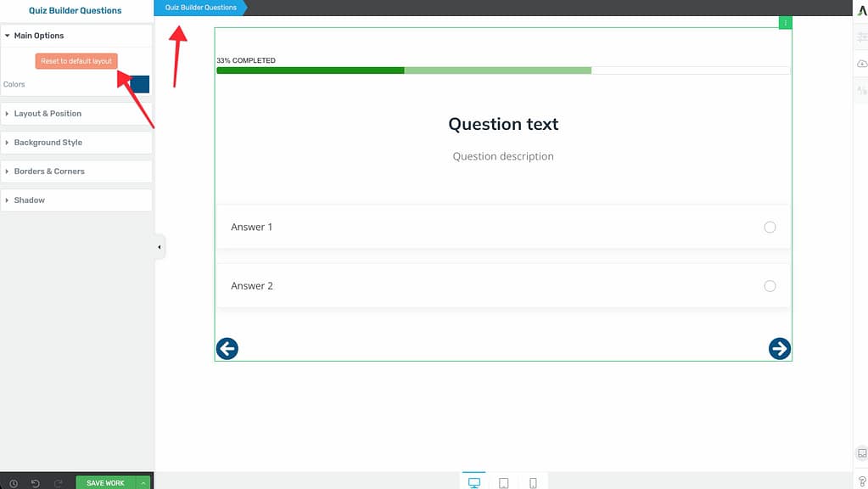Open the cloud templates icon in right sidebar
Screen dimensions: 868x489
[862, 64]
